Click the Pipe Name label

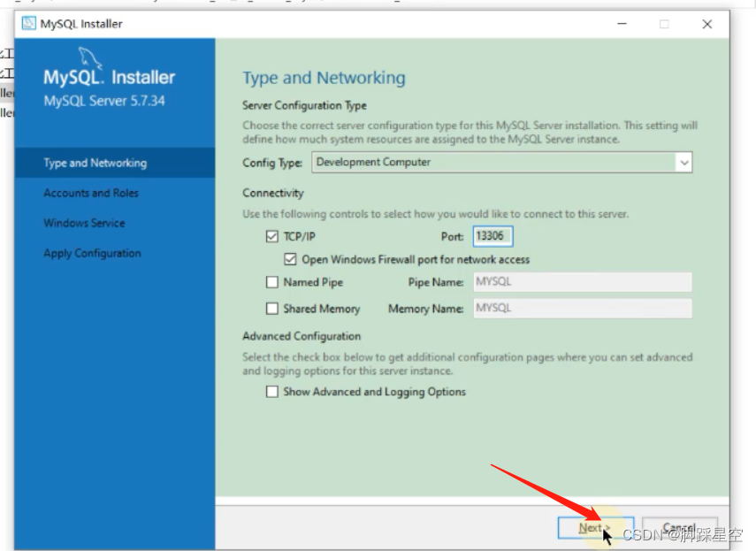(x=436, y=282)
